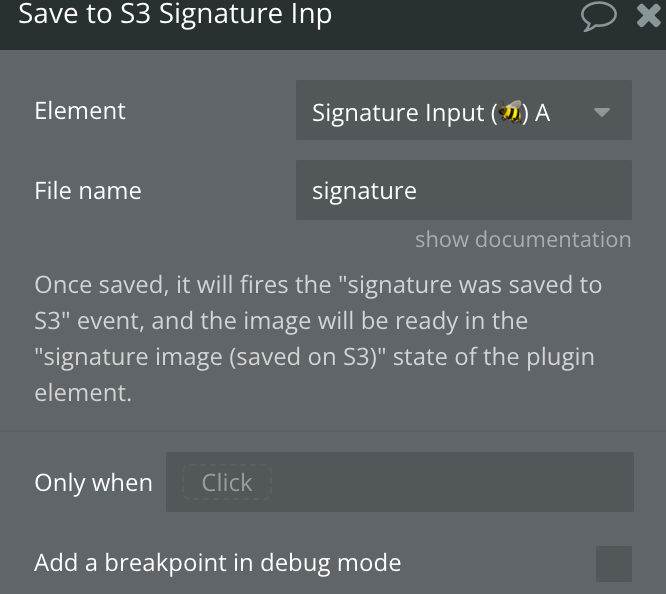
Task: Click the "File name" field label
Action: [x=88, y=191]
